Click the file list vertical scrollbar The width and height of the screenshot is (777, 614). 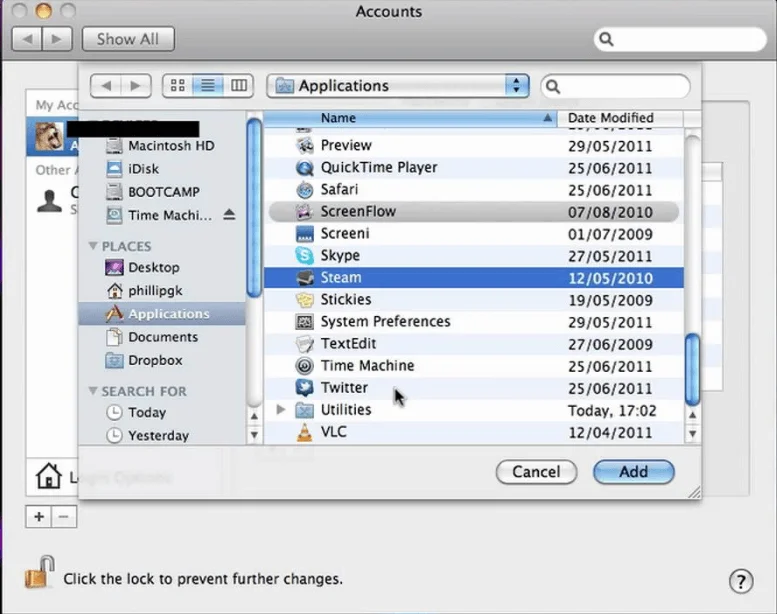[692, 368]
